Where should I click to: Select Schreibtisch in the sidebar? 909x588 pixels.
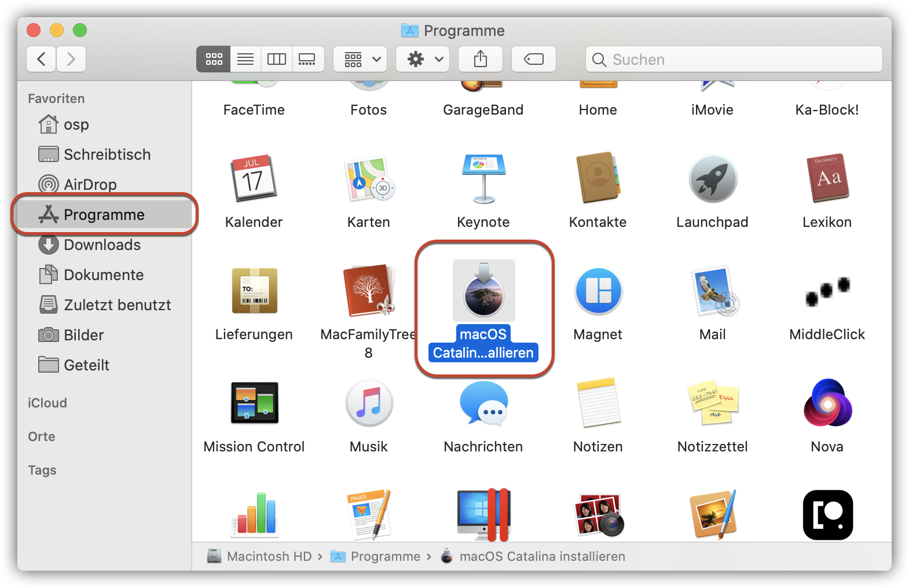pyautogui.click(x=104, y=155)
